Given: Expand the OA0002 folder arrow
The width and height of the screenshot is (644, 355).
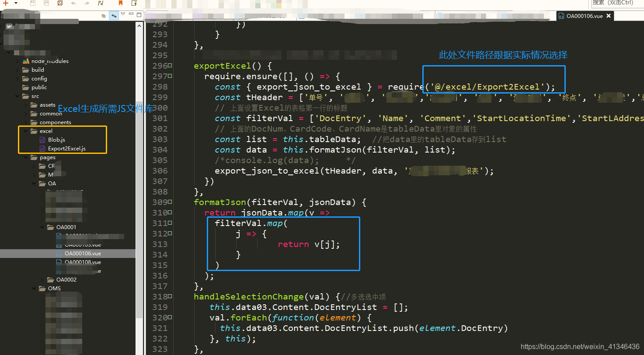Looking at the screenshot, I should pyautogui.click(x=42, y=280).
